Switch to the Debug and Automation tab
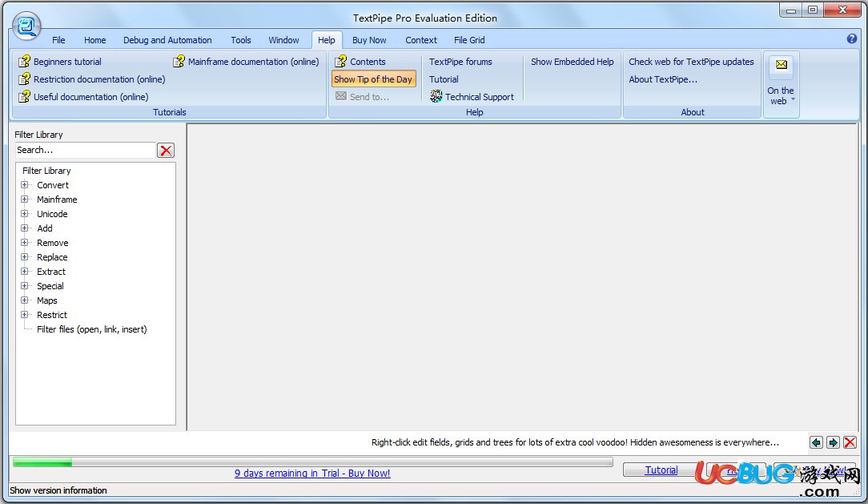868x504 pixels. pyautogui.click(x=167, y=40)
